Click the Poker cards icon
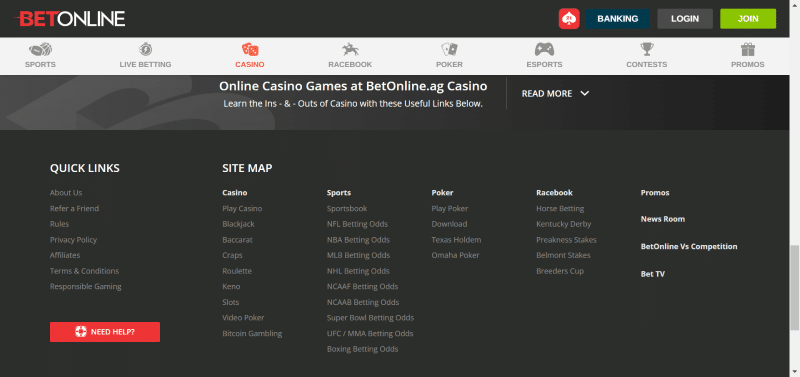800x377 pixels. pyautogui.click(x=449, y=49)
